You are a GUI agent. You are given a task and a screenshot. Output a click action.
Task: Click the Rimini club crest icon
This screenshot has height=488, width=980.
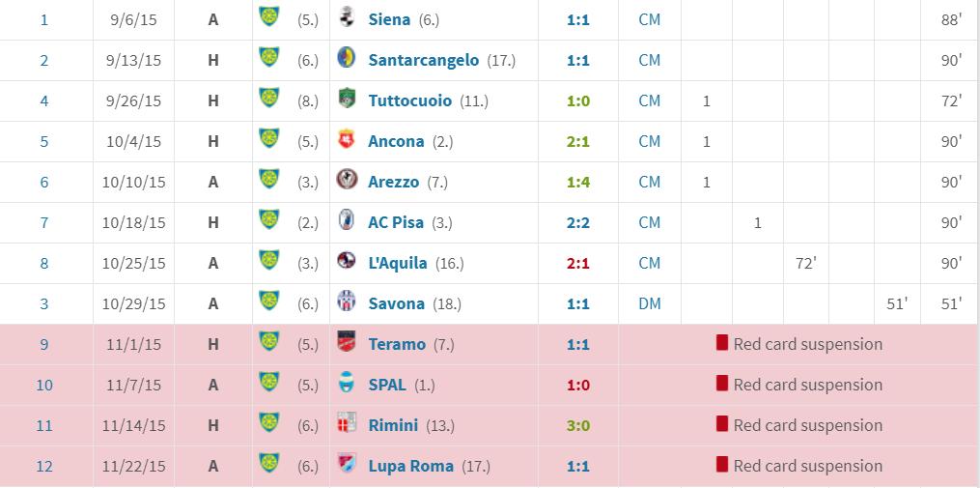347,424
